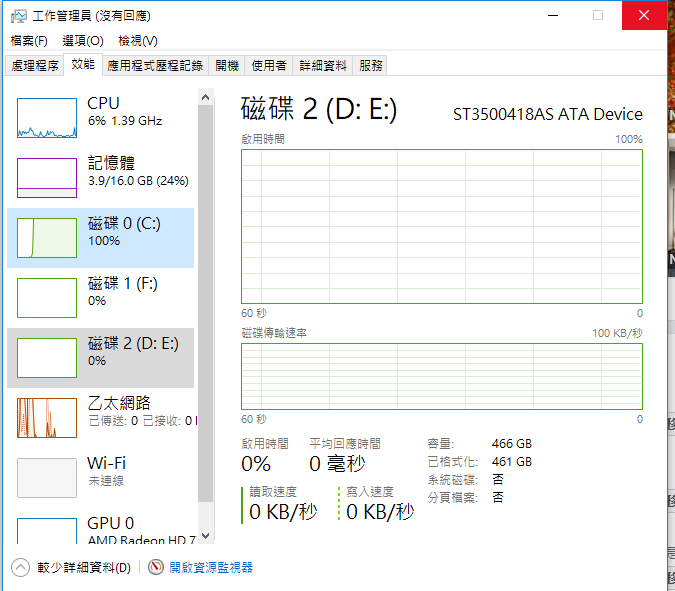The image size is (675, 591).
Task: Click the 啟用時間 0% value
Action: 256,464
